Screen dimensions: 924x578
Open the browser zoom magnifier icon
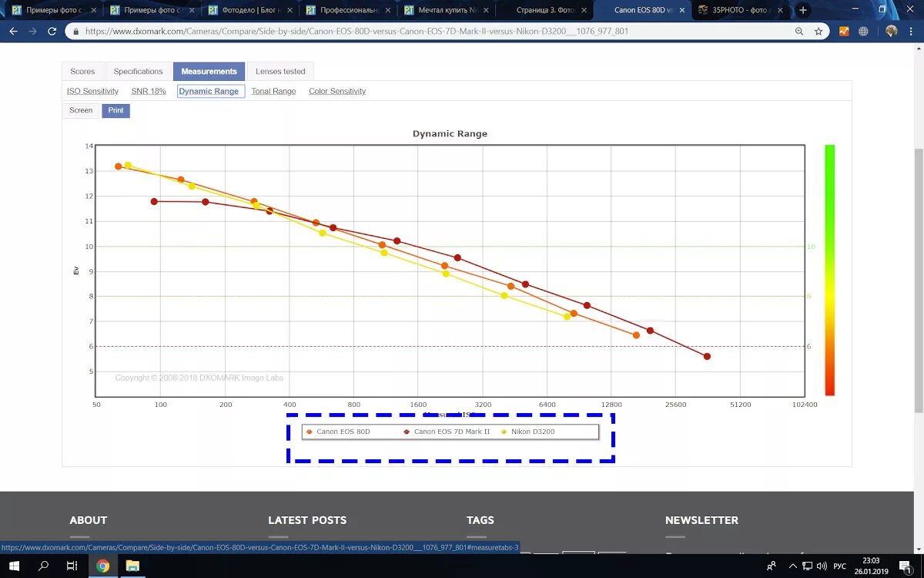tap(799, 32)
